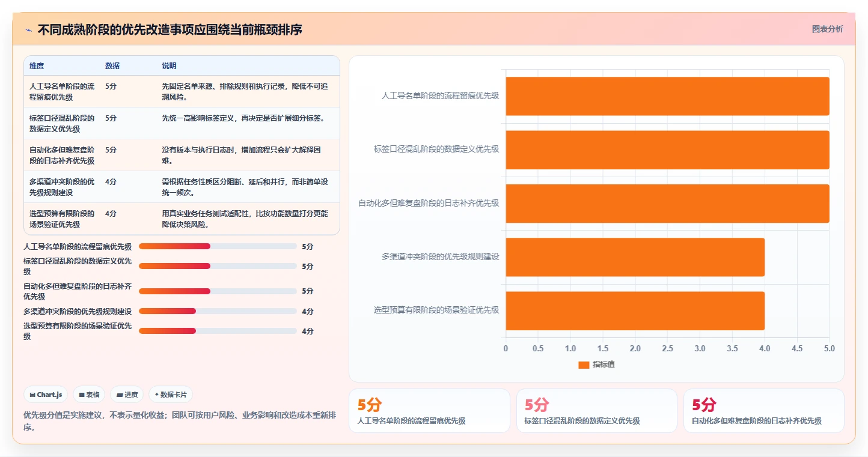The image size is (868, 457).
Task: Click the 0 tick on the chart x-axis
Action: tap(506, 348)
